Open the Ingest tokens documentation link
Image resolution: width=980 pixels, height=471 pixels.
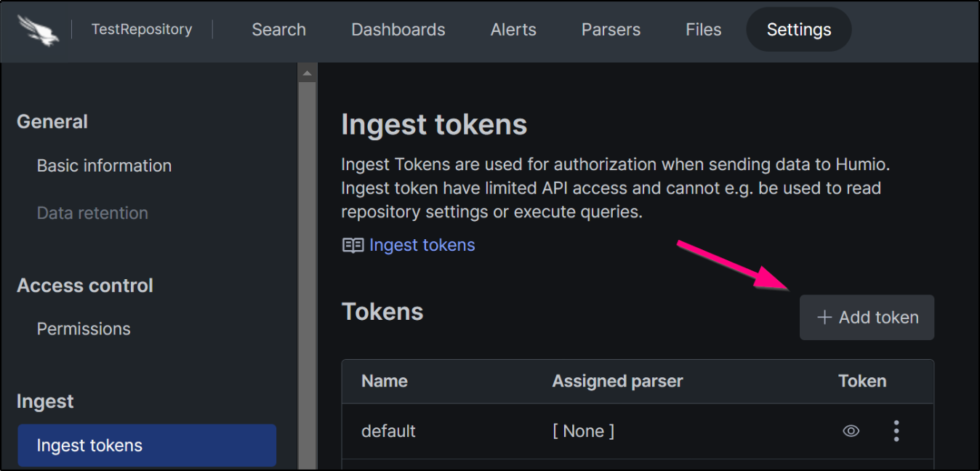(422, 246)
